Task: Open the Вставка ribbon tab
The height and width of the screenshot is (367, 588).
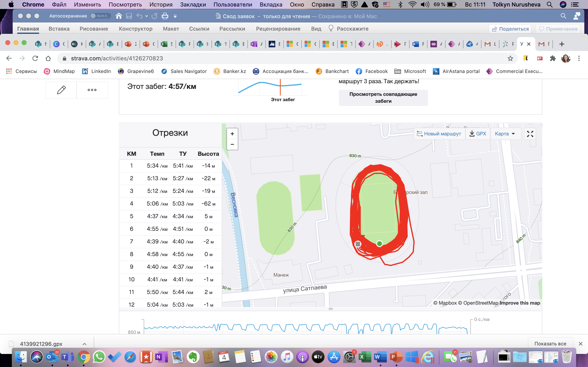Action: [59, 29]
